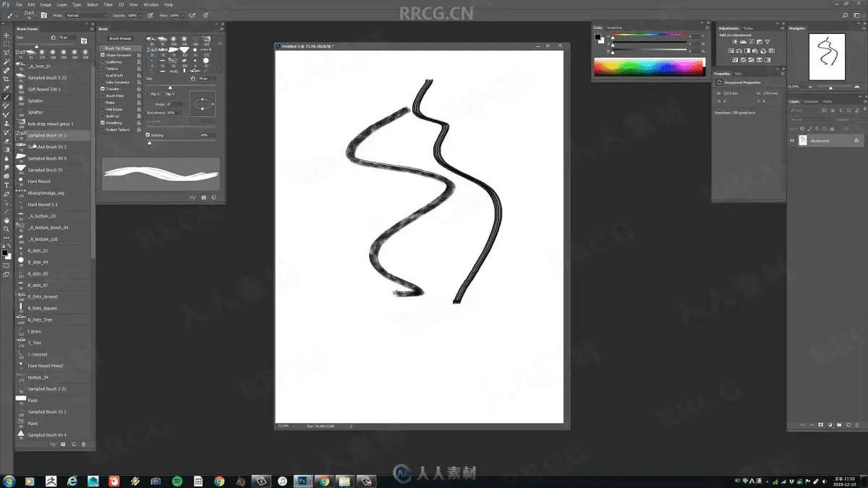Switch to the Styles tab
The width and height of the screenshot is (868, 488).
[748, 28]
